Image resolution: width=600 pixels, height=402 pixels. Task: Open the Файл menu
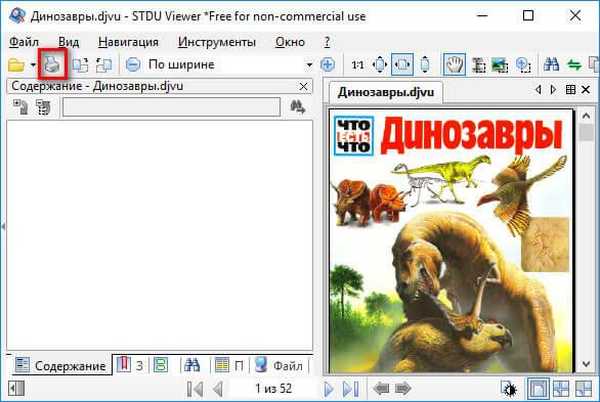[x=24, y=42]
